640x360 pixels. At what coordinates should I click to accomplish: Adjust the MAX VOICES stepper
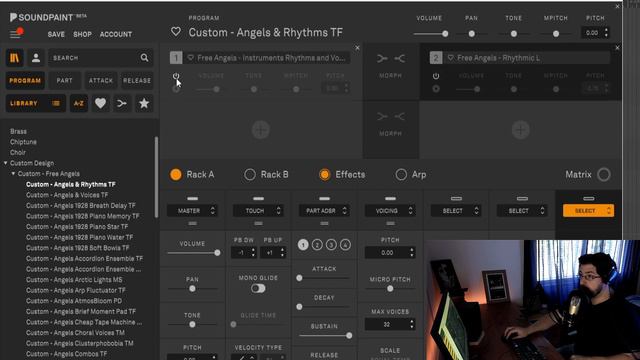click(411, 324)
